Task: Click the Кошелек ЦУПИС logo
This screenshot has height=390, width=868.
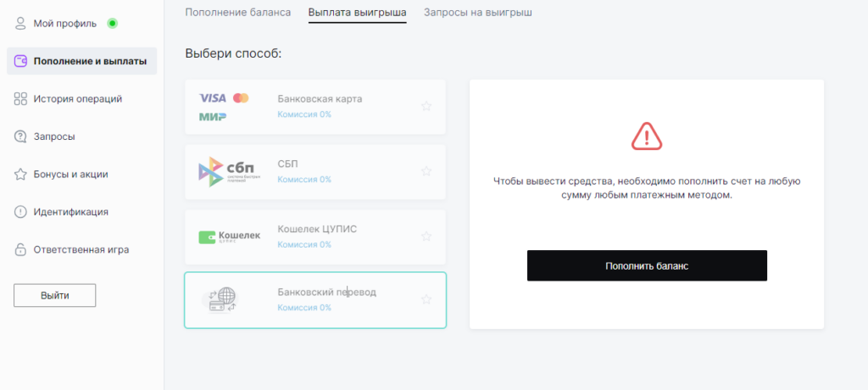Action: 229,237
